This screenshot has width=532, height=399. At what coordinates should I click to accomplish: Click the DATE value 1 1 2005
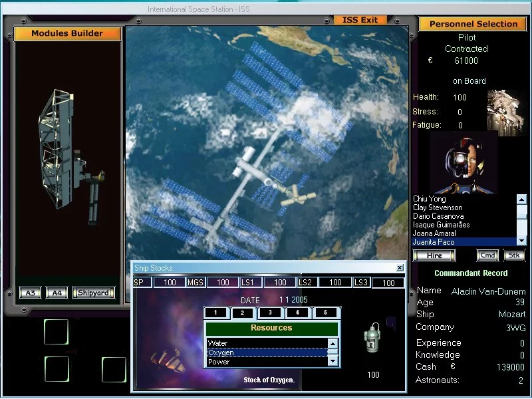pos(293,300)
